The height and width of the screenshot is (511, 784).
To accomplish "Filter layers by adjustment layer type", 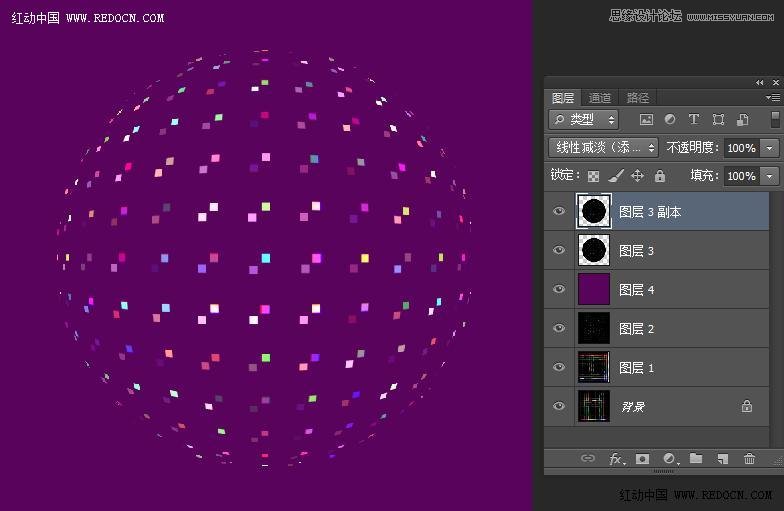I will coord(670,120).
